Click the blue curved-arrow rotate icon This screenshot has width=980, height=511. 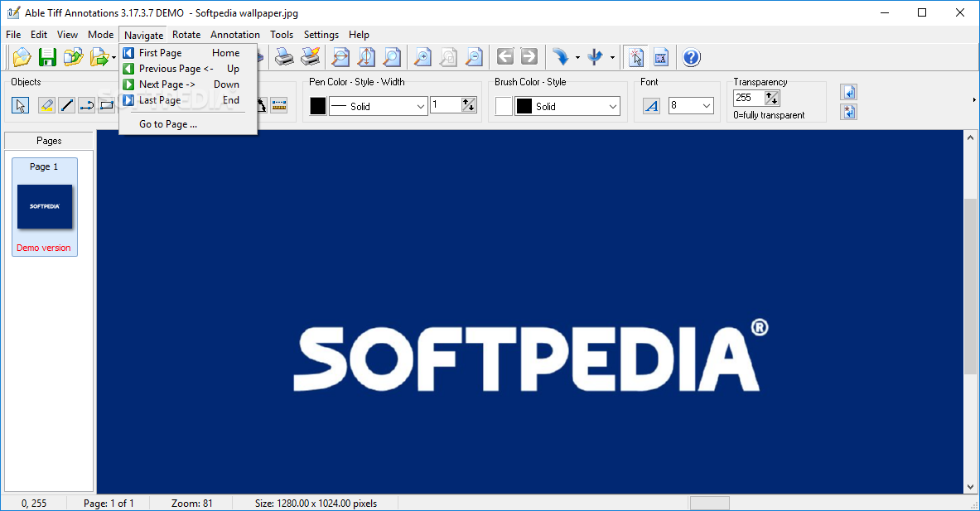[x=561, y=57]
